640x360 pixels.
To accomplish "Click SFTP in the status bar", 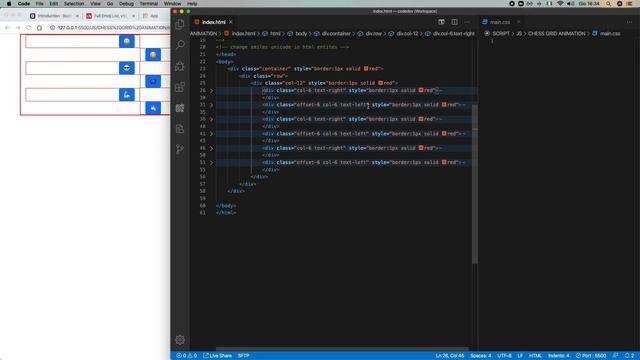I will click(244, 356).
